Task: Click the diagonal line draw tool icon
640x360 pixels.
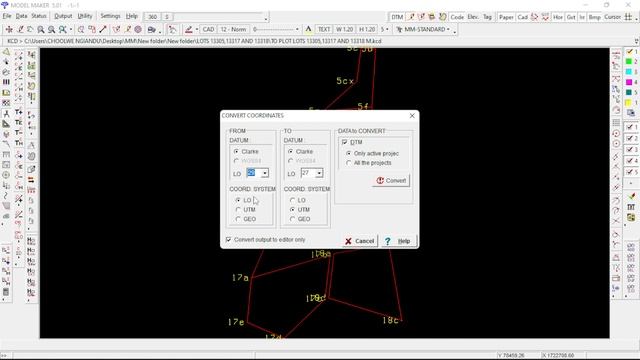Action: (103, 29)
